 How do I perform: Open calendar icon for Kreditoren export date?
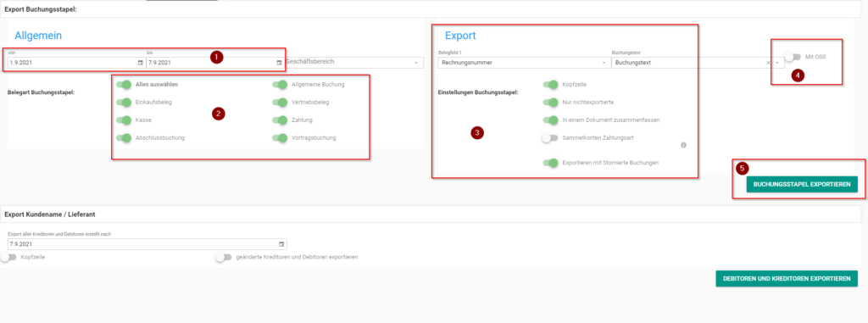pos(281,244)
